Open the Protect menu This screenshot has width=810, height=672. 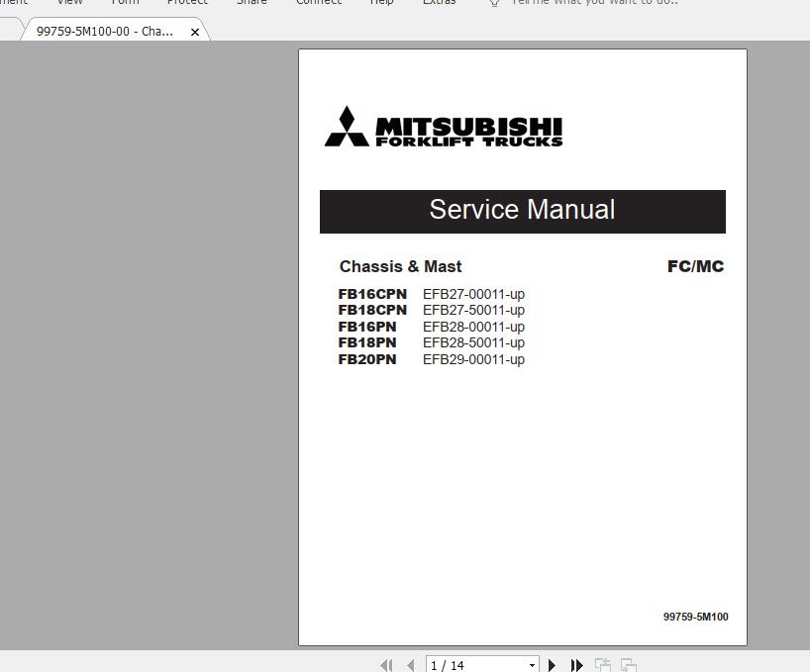pyautogui.click(x=187, y=2)
